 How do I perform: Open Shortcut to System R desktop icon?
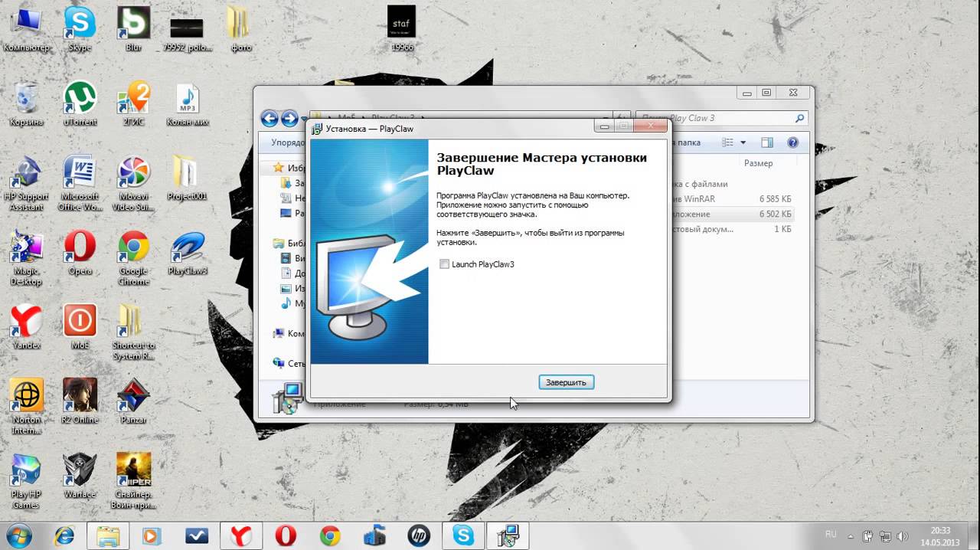point(133,332)
